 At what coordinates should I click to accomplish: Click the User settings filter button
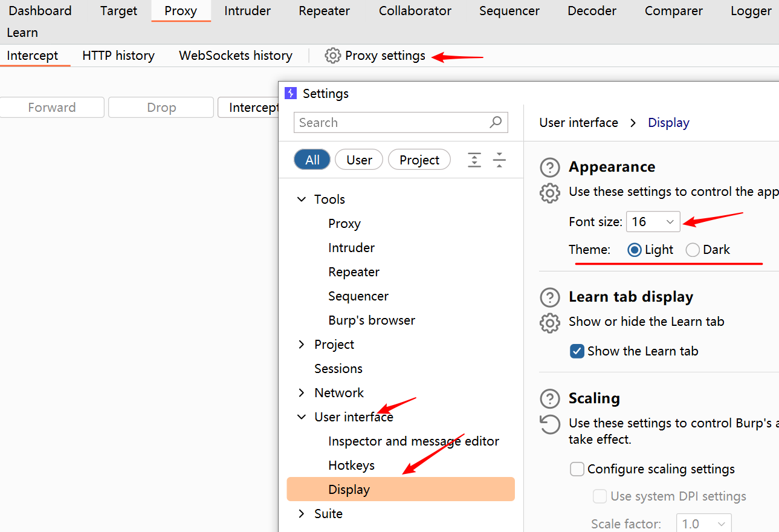coord(359,160)
